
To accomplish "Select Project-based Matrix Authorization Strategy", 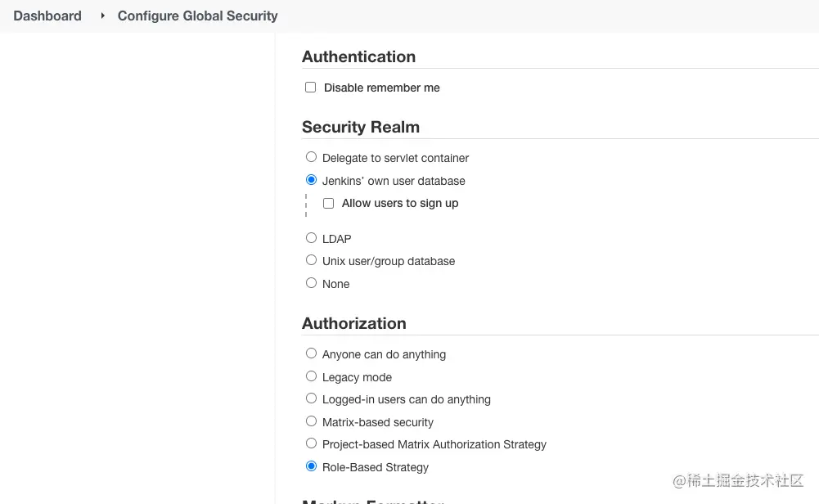I will click(311, 443).
